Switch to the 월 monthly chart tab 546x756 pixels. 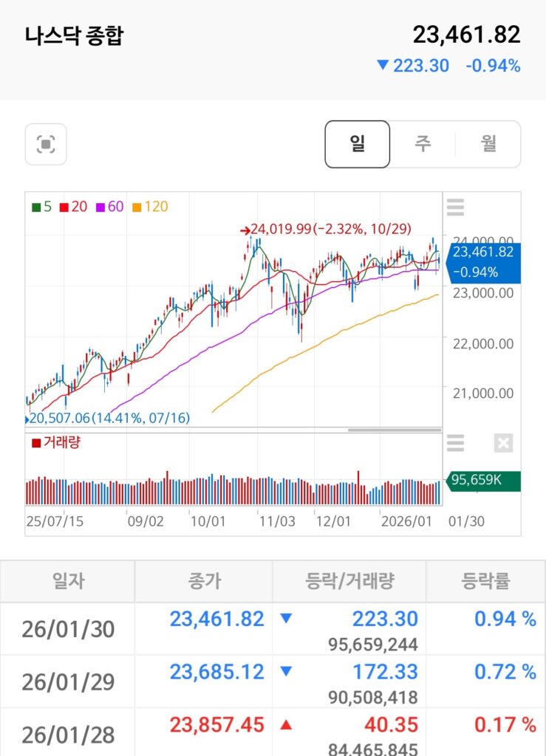(x=488, y=144)
